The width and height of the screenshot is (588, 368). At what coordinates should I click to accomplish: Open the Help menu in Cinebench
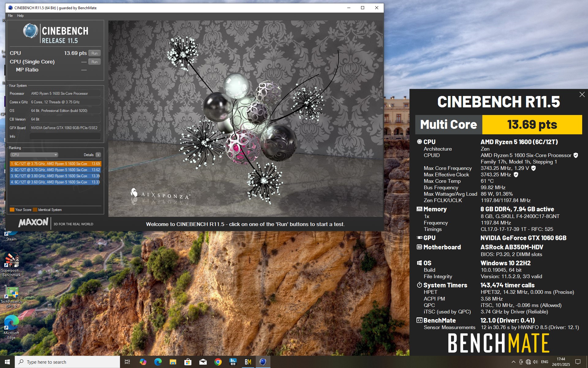pyautogui.click(x=20, y=16)
